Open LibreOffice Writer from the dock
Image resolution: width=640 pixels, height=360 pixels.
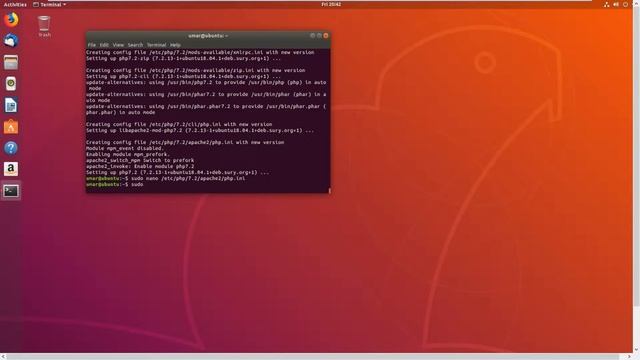tap(11, 105)
